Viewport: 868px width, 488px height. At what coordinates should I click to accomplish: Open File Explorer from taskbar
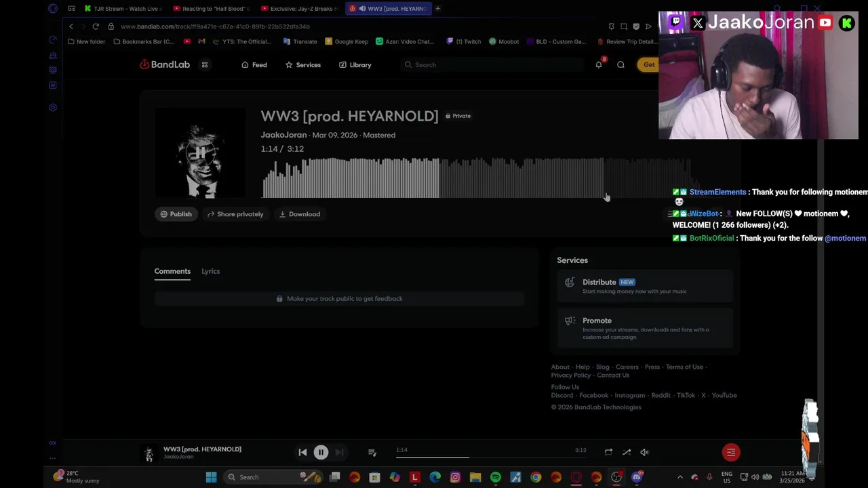tap(475, 477)
